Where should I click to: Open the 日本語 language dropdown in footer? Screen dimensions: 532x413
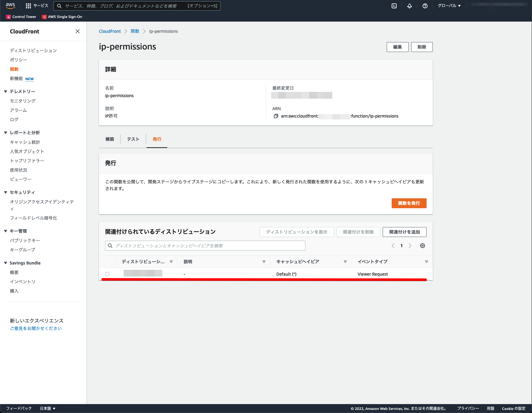click(x=48, y=408)
